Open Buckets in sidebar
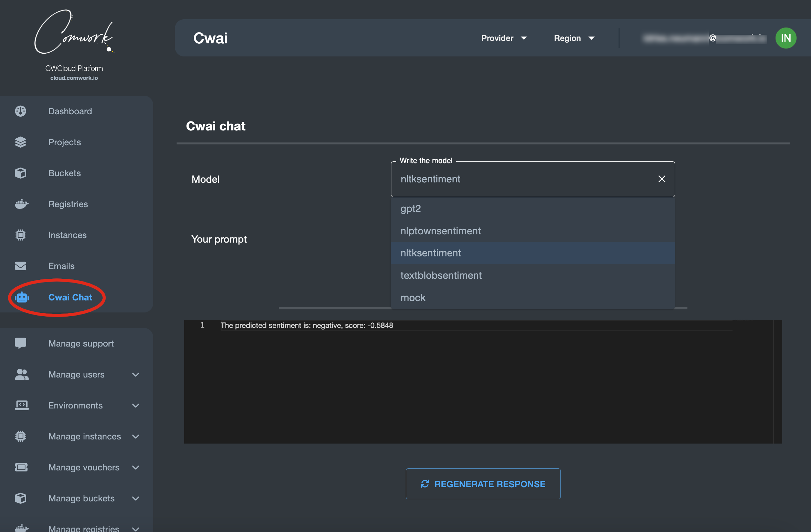 [65, 173]
